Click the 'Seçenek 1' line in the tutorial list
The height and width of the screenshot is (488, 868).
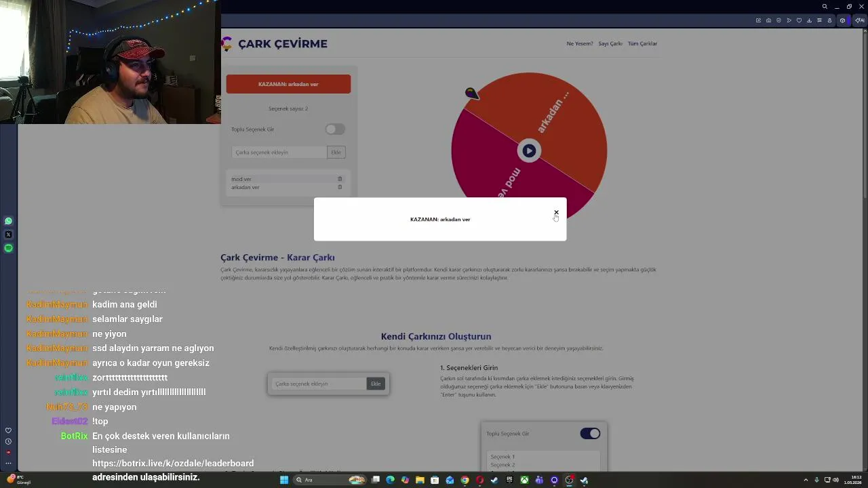pyautogui.click(x=502, y=457)
